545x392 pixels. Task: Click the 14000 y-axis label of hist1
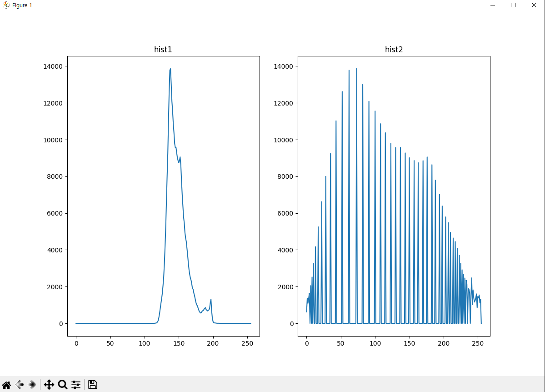tap(53, 66)
